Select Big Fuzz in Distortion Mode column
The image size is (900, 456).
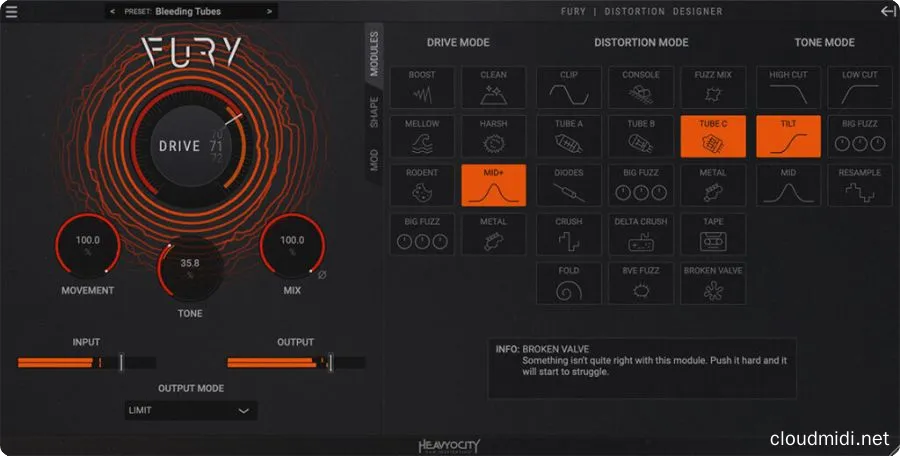pyautogui.click(x=641, y=186)
